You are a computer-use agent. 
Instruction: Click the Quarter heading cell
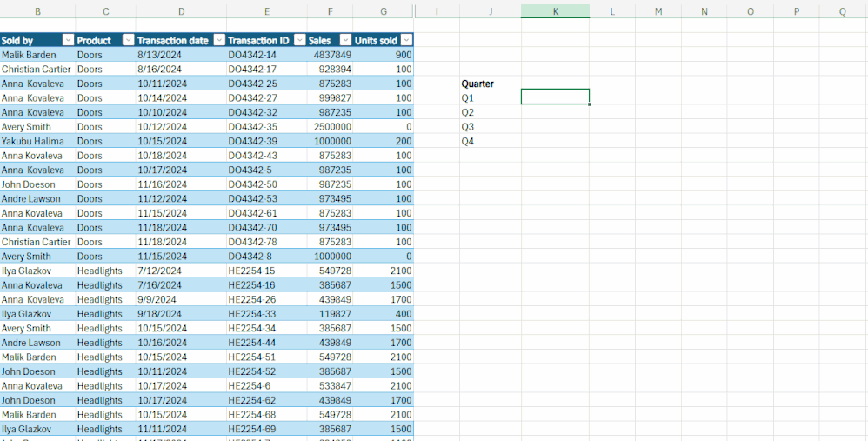491,84
